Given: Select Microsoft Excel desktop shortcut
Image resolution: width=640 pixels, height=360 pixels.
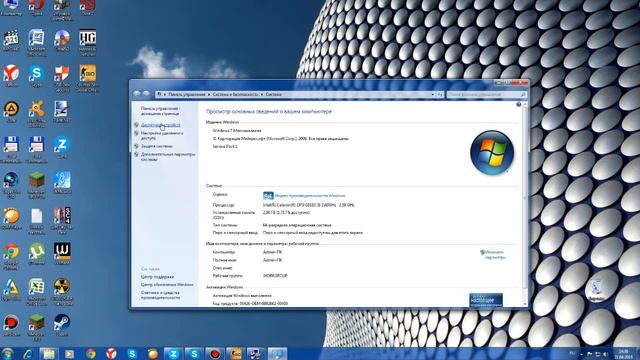Looking at the screenshot, I should (36, 292).
